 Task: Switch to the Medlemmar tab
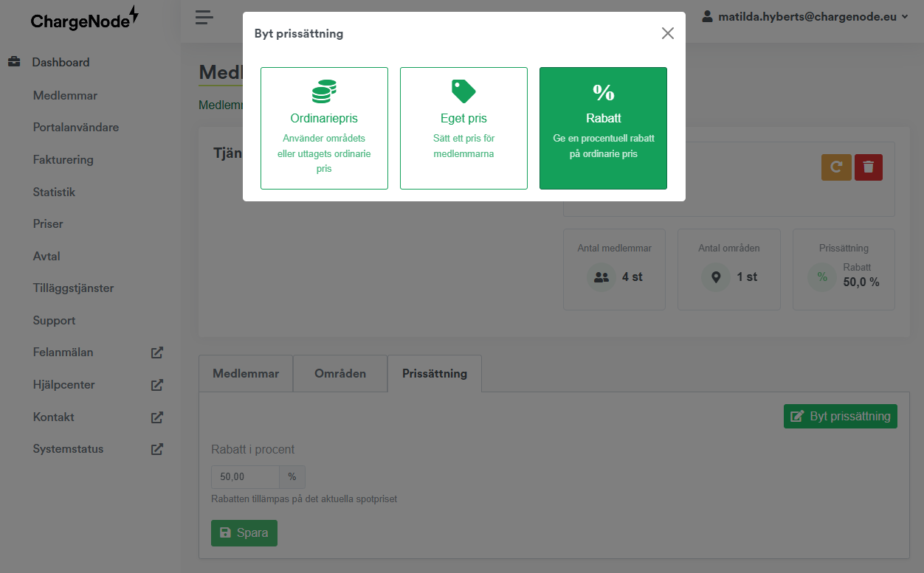coord(246,373)
